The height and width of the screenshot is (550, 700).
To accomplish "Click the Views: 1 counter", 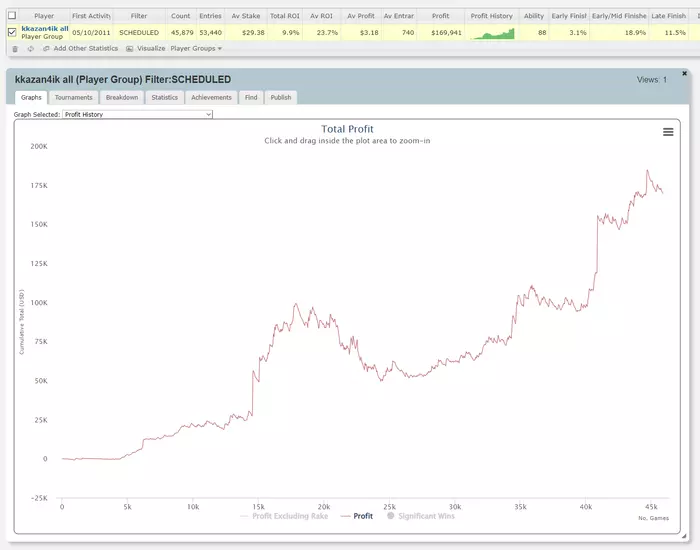I will coord(652,80).
